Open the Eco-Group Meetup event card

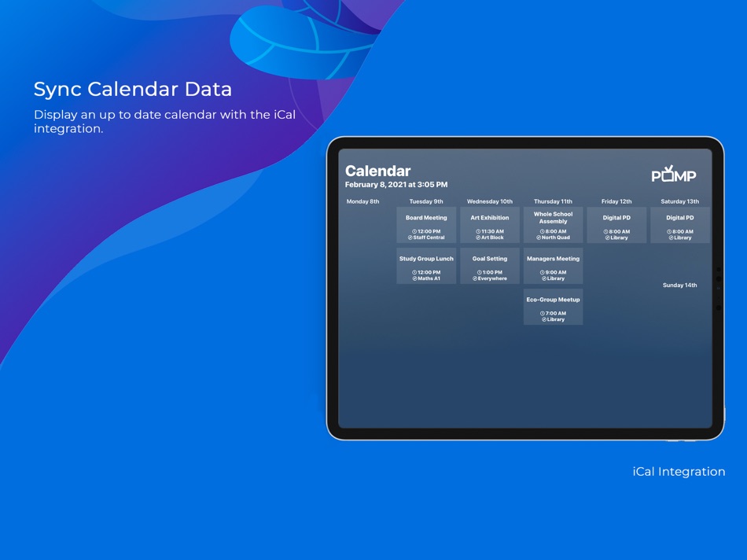pyautogui.click(x=553, y=307)
